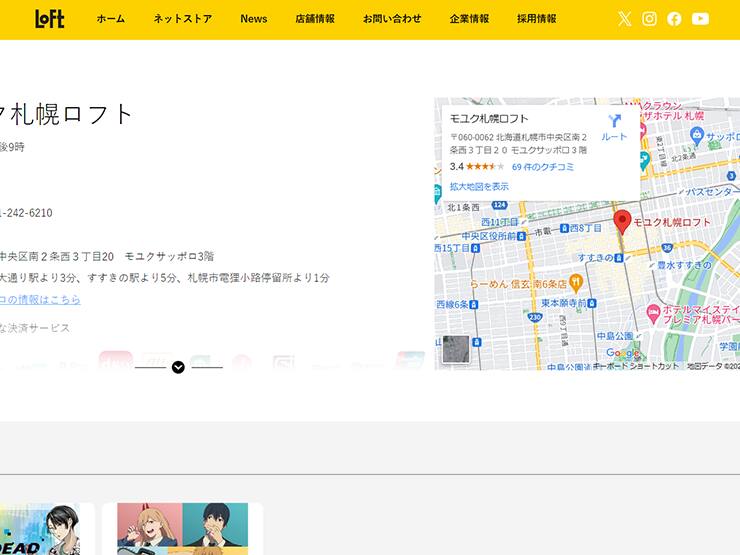Viewport: 740px width, 555px height.
Task: Click the route 124 highway shield
Action: [x=499, y=205]
